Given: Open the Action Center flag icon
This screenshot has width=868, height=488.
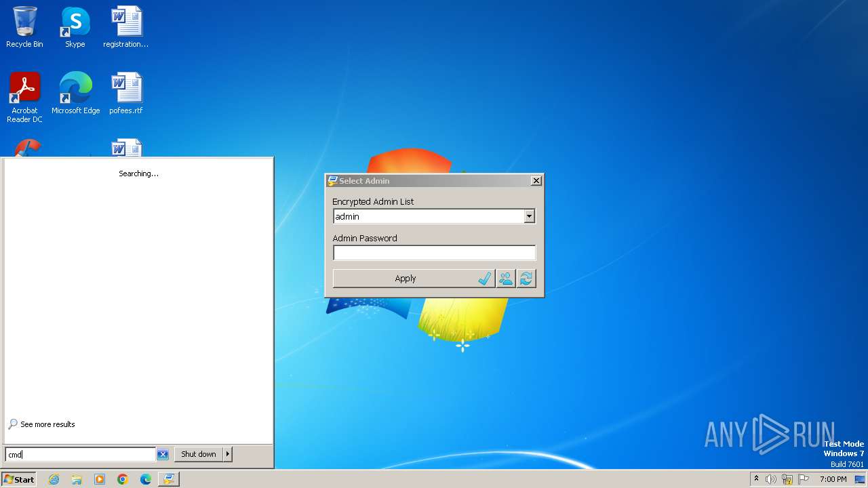Looking at the screenshot, I should click(804, 479).
